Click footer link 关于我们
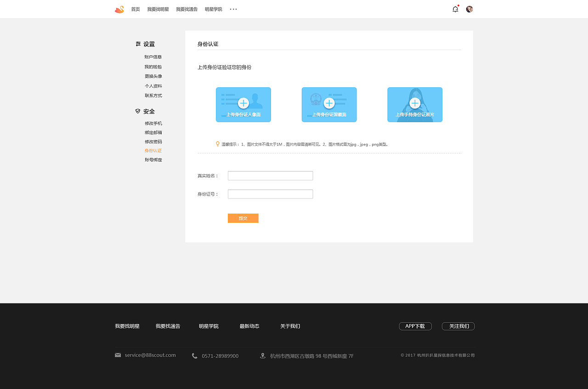 [x=290, y=326]
